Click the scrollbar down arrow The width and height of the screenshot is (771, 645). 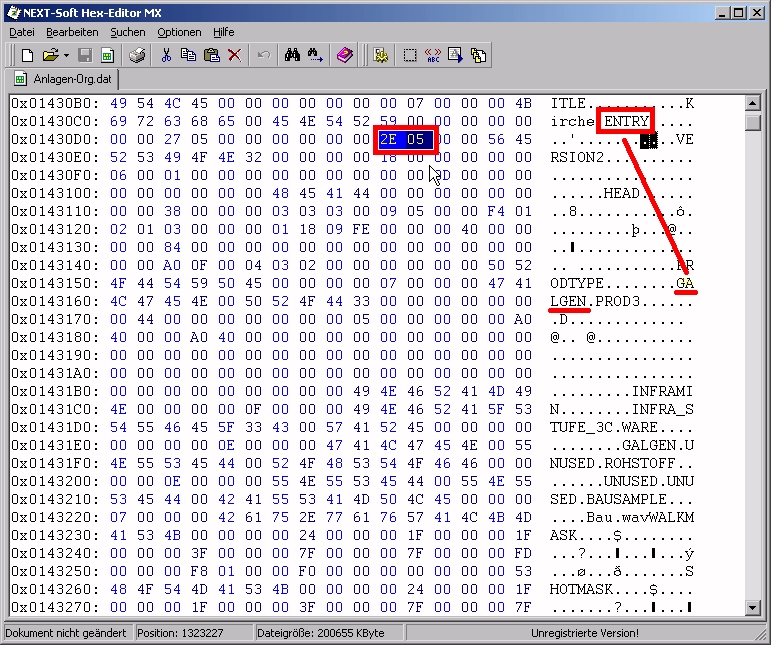(754, 607)
